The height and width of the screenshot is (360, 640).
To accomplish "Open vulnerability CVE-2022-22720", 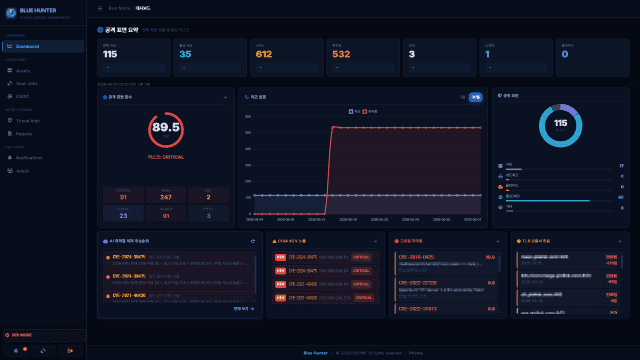I will point(446,289).
